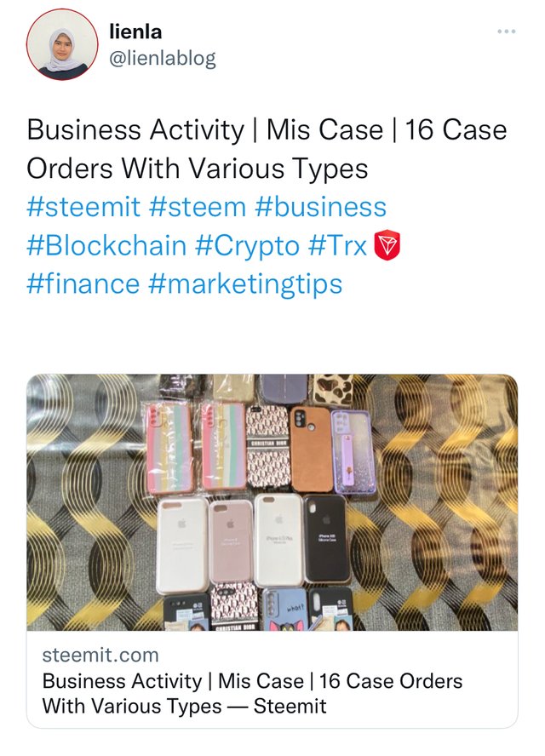The width and height of the screenshot is (545, 756).
Task: Click the tweet text about Mis Case orders
Action: coord(267,149)
